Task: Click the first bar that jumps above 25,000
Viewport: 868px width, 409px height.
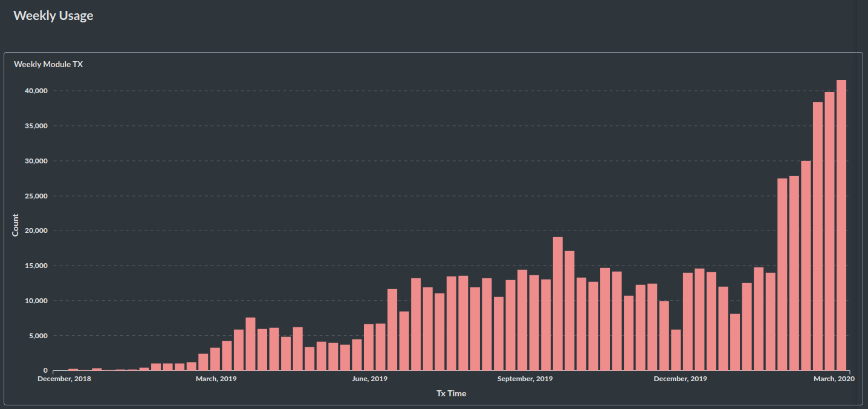Action: tap(782, 274)
